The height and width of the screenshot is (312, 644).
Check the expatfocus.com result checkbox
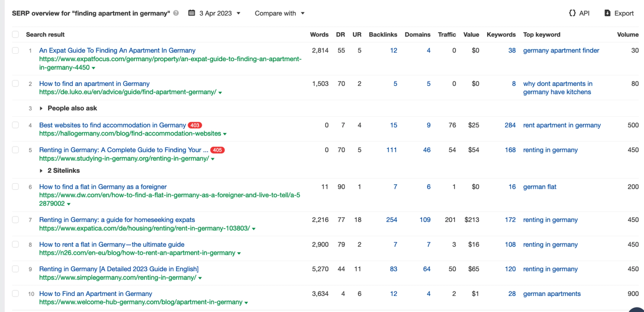(x=15, y=50)
